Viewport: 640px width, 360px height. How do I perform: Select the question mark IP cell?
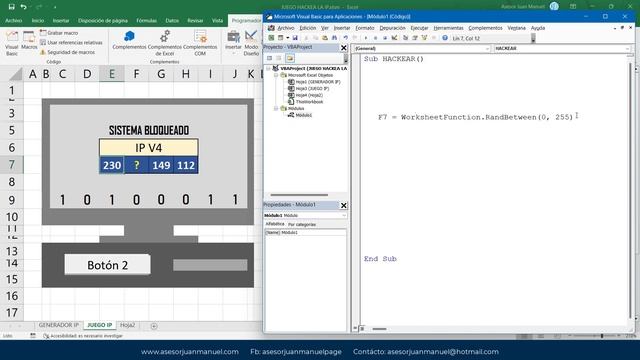[x=136, y=165]
